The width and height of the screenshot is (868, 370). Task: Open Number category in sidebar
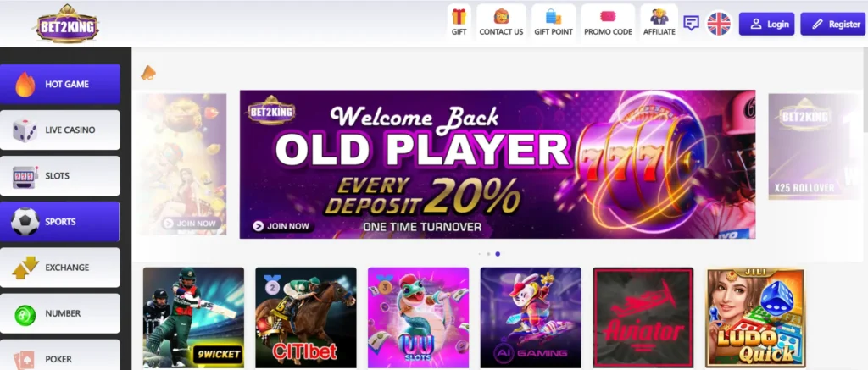60,313
